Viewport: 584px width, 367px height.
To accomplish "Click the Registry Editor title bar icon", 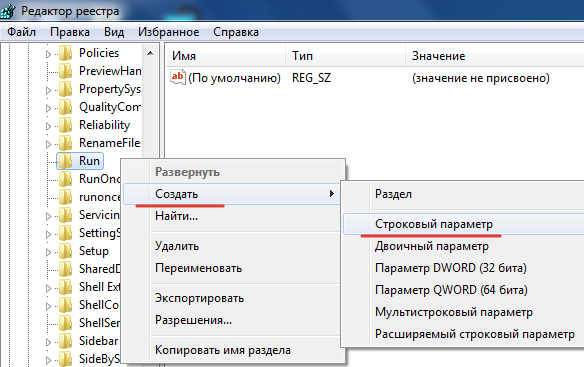I will 8,11.
